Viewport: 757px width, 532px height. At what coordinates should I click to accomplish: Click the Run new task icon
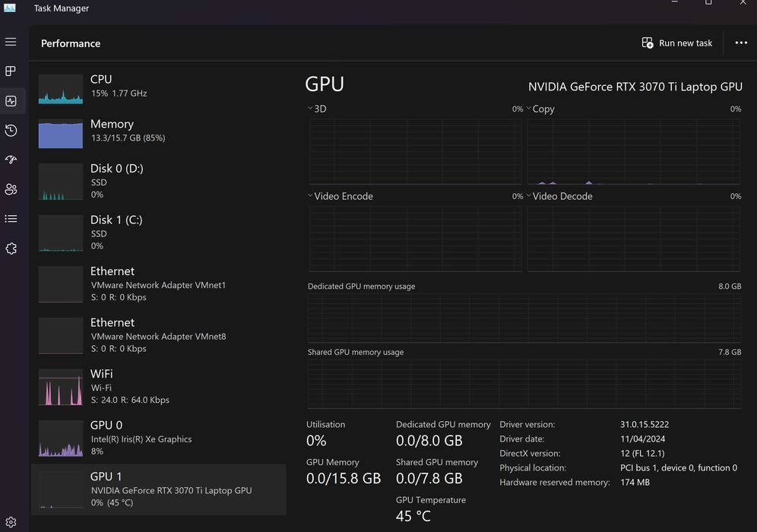pos(648,43)
